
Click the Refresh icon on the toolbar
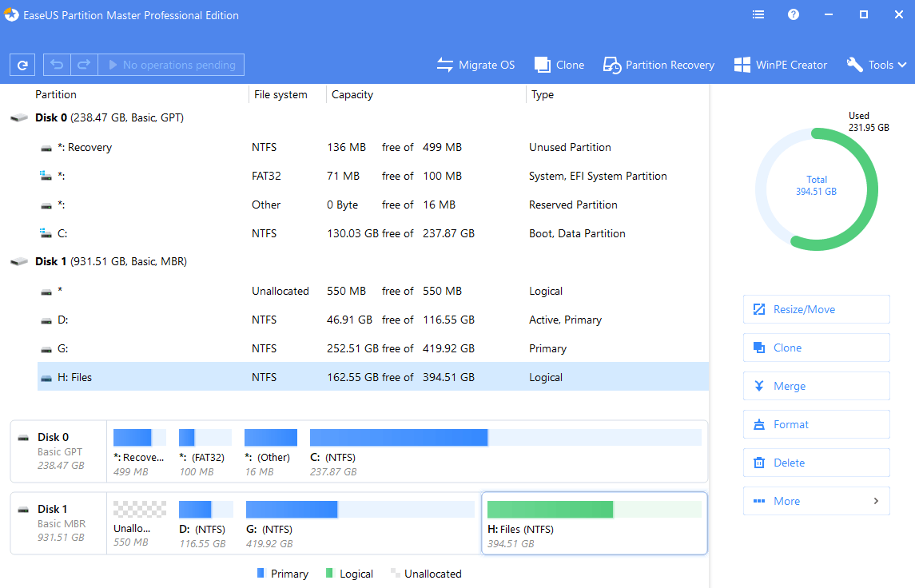click(x=22, y=65)
